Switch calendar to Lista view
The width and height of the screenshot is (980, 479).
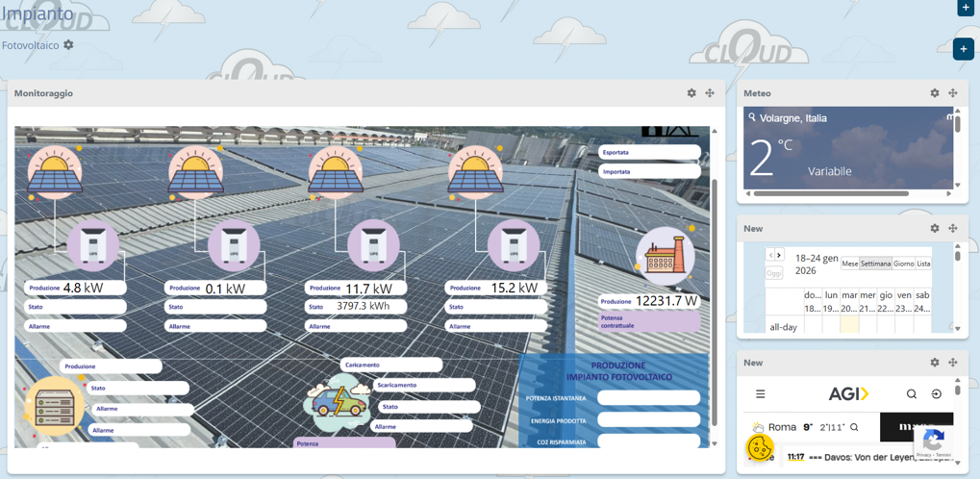pos(924,264)
